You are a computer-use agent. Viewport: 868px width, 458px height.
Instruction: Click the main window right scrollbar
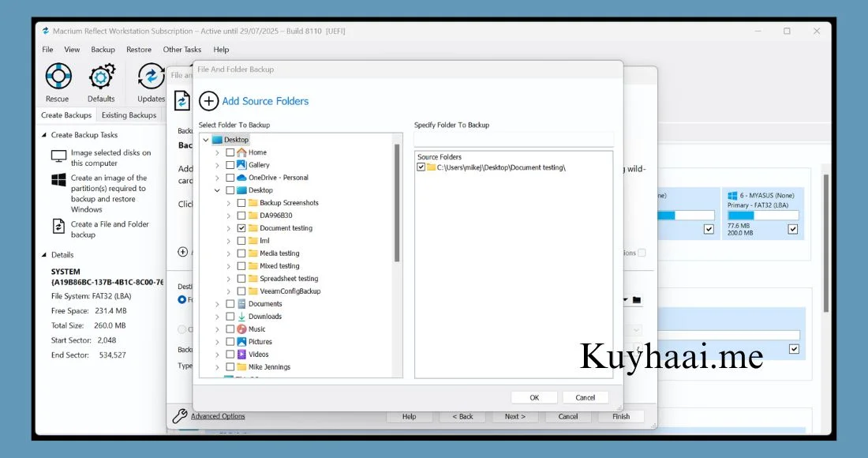pos(826,244)
